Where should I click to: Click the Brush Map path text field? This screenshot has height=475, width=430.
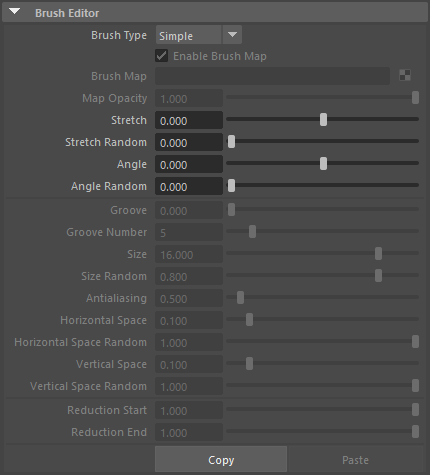(272, 76)
